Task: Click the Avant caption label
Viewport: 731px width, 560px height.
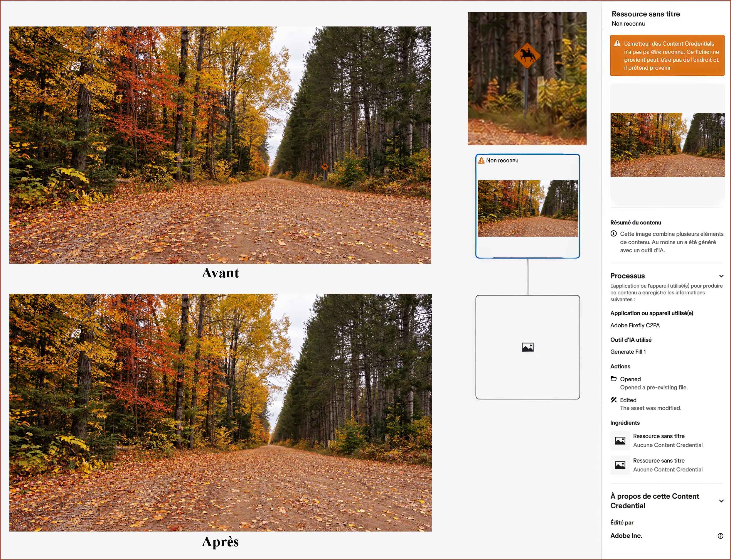Action: pyautogui.click(x=220, y=273)
